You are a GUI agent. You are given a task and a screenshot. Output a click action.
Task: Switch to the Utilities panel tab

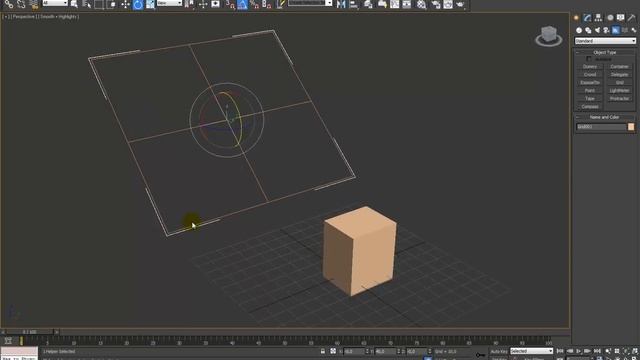click(x=631, y=18)
